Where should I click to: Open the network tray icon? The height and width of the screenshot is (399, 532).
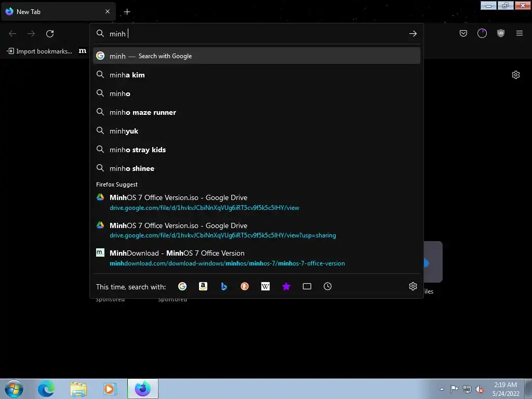[467, 389]
